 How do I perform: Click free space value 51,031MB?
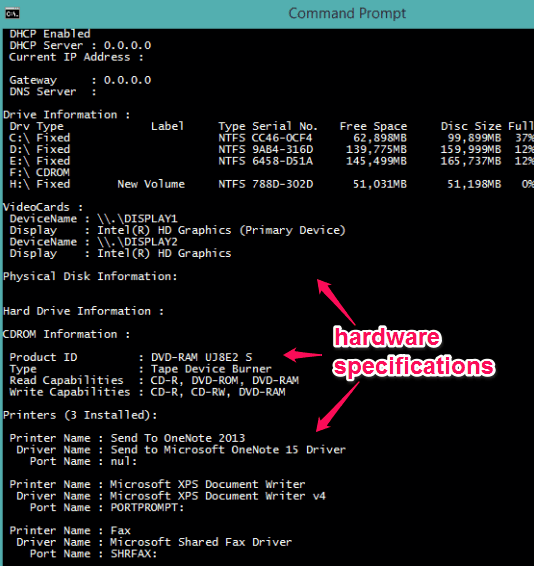380,184
